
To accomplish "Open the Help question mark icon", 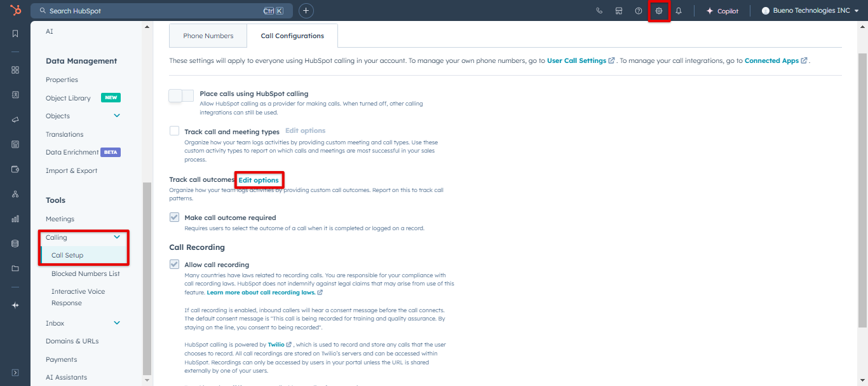I will (x=639, y=11).
